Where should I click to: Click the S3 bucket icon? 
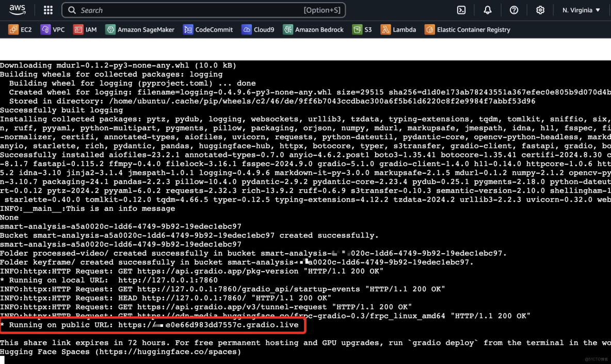point(357,29)
